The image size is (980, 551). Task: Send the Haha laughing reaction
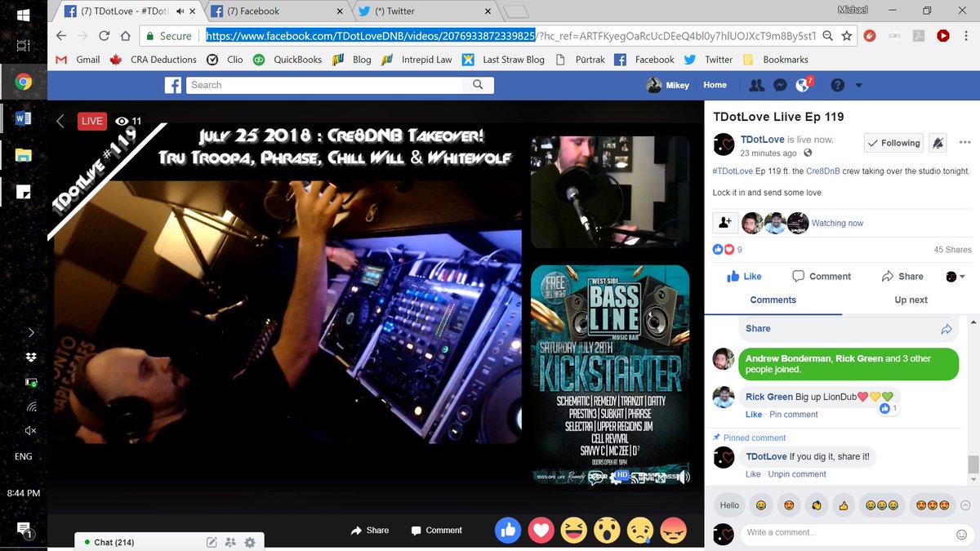[x=575, y=531]
